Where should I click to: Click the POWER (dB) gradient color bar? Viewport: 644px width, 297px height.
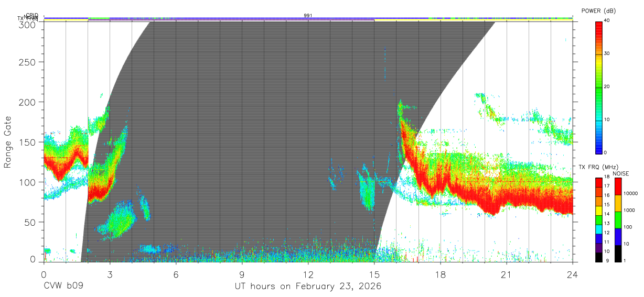point(598,87)
